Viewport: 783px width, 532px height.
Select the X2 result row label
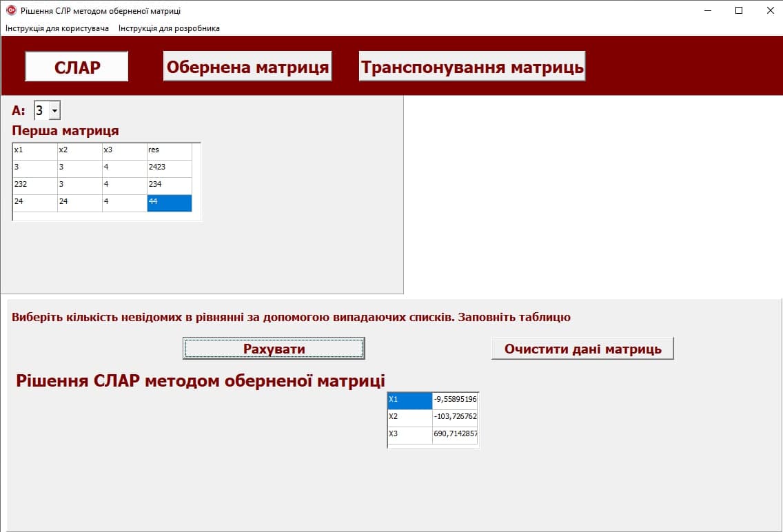409,418
